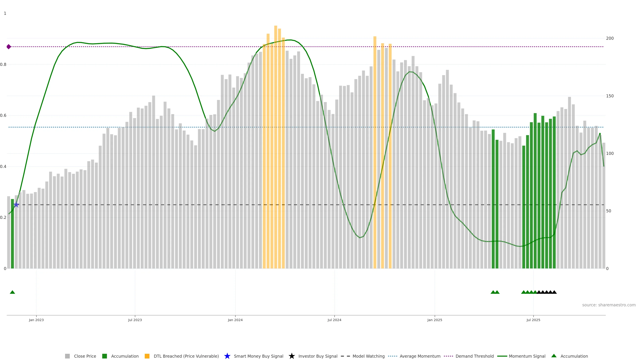
Task: Click the blue Smart Money Buy Signal star on chart
Action: coord(16,205)
